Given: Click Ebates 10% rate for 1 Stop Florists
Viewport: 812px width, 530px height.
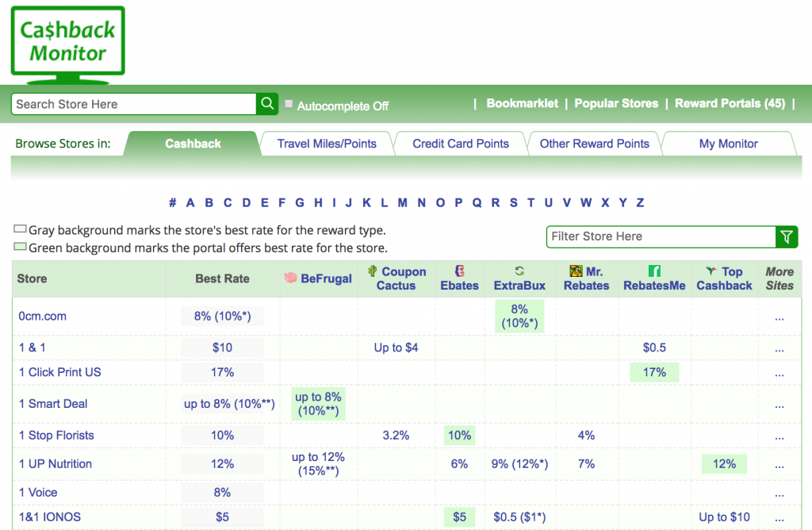Looking at the screenshot, I should pos(459,436).
